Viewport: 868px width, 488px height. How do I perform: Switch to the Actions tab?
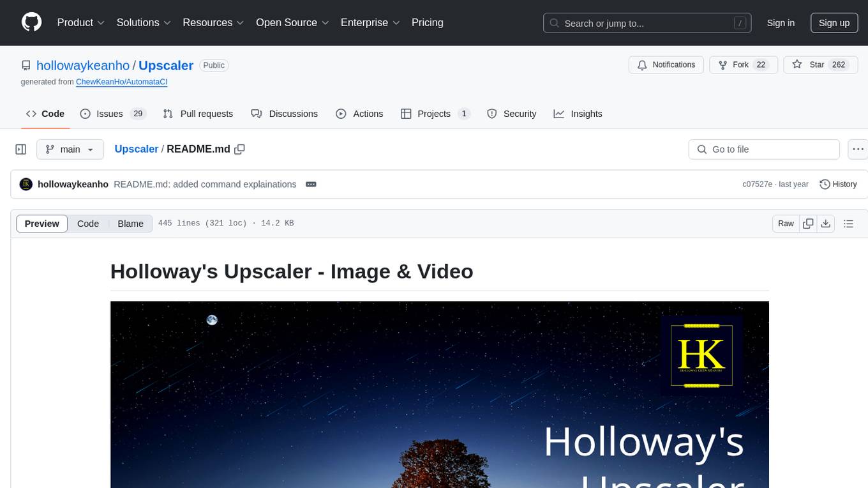(359, 114)
